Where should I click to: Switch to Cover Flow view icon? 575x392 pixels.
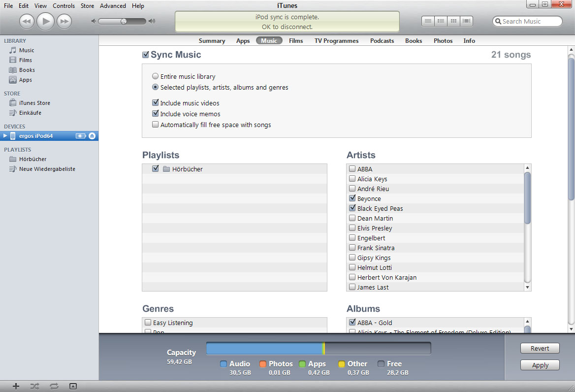(x=467, y=21)
